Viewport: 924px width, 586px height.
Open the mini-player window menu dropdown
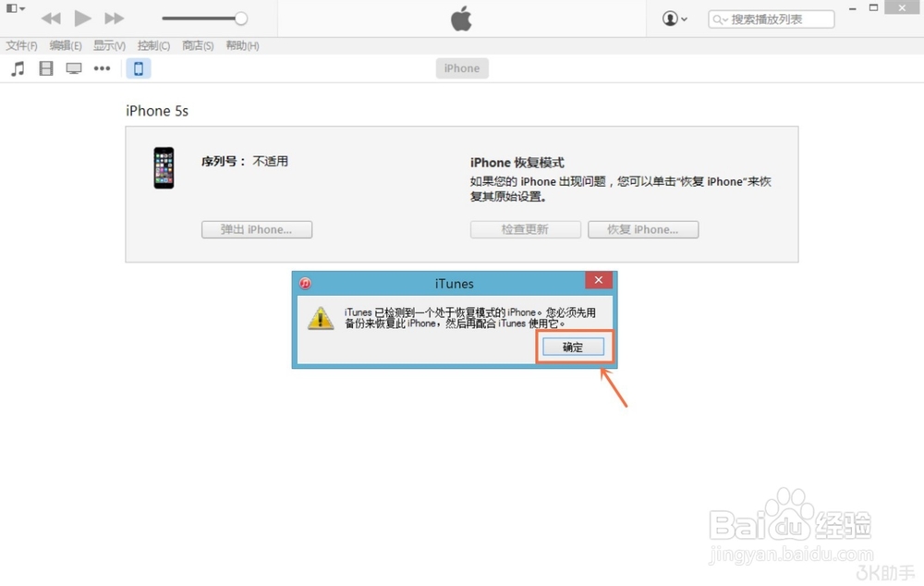(16, 8)
